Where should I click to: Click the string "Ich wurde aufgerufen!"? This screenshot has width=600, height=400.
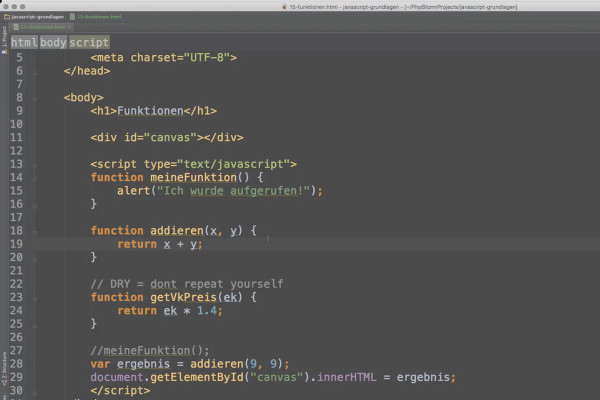(233, 191)
